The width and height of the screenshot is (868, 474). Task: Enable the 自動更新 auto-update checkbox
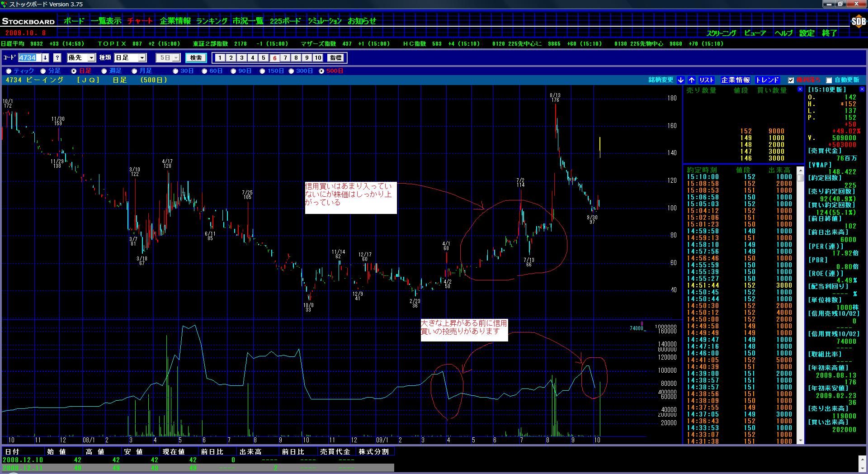[x=829, y=81]
